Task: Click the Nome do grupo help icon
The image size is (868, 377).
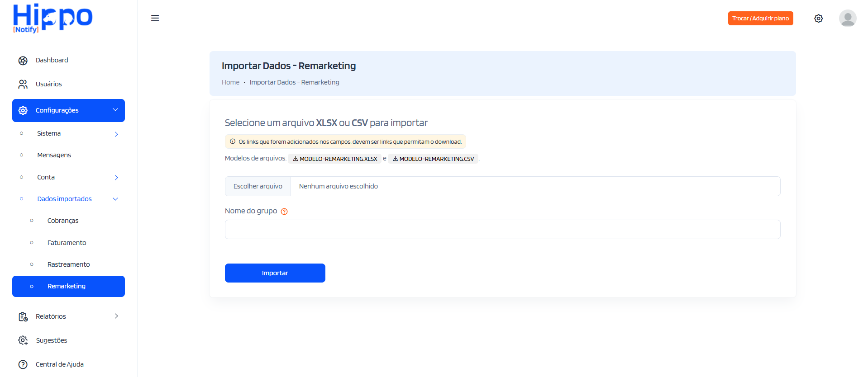Action: 284,212
